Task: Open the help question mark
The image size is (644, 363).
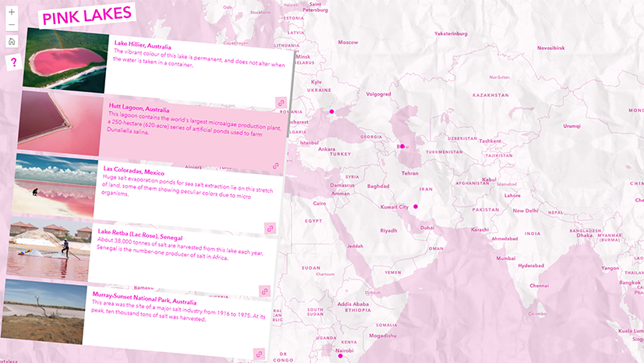Action: [13, 62]
